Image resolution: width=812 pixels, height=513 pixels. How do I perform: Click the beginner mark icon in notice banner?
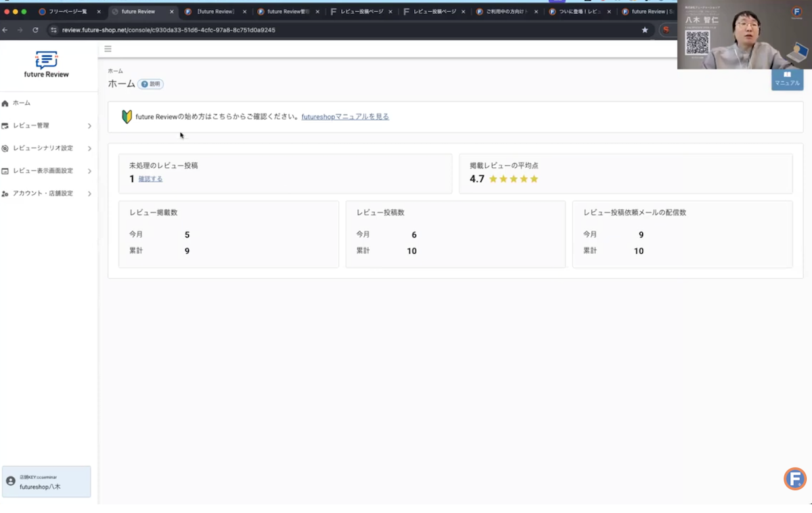point(126,116)
